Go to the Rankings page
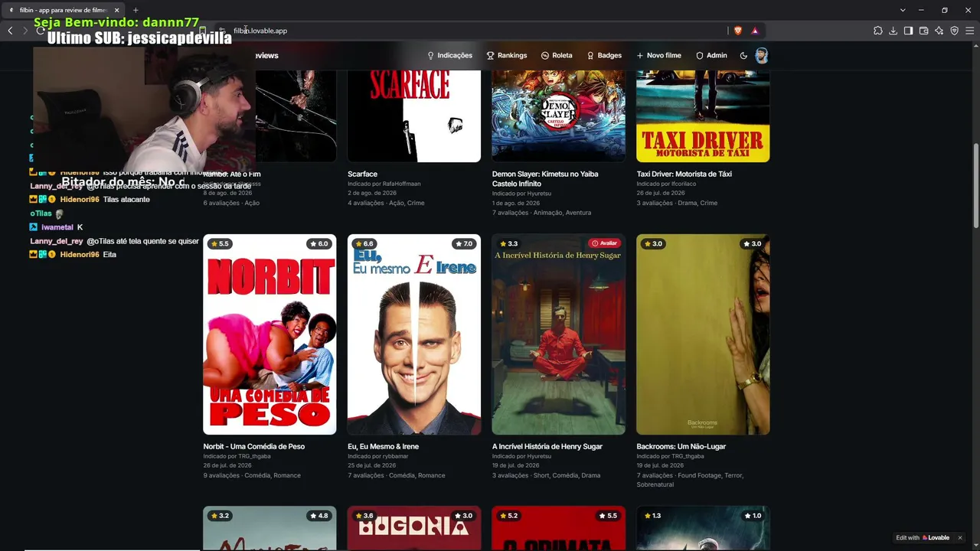Viewport: 980px width, 551px height. click(x=507, y=55)
